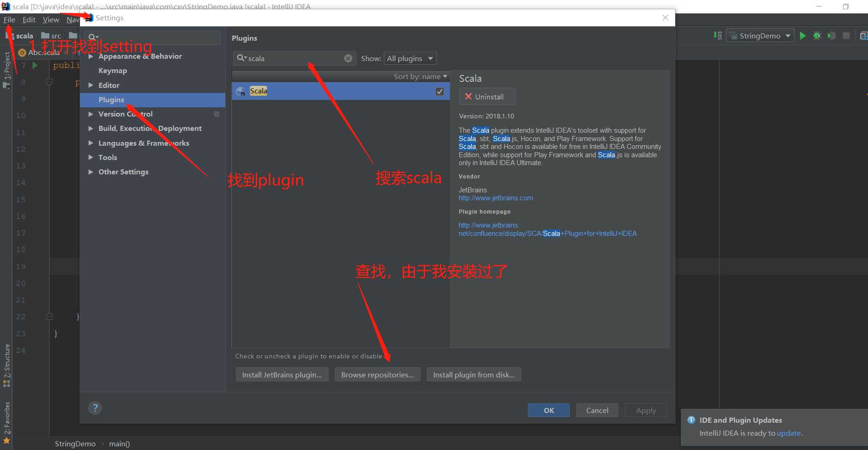
Task: Expand Appearance & Behavior settings
Action: click(91, 56)
